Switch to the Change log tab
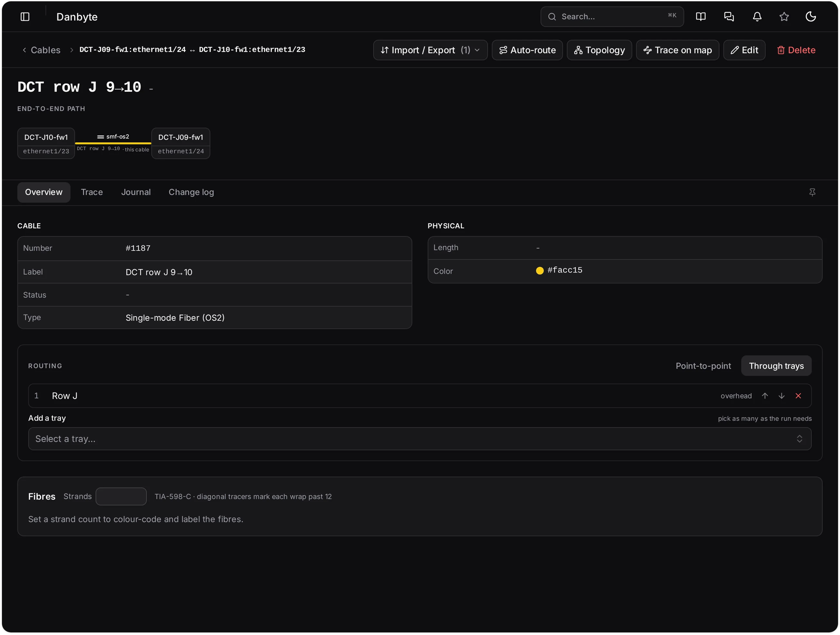840x635 pixels. [191, 192]
